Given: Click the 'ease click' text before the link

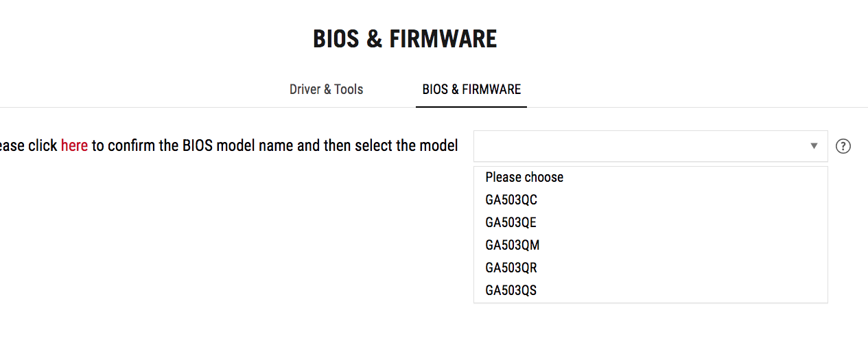Looking at the screenshot, I should tap(27, 145).
